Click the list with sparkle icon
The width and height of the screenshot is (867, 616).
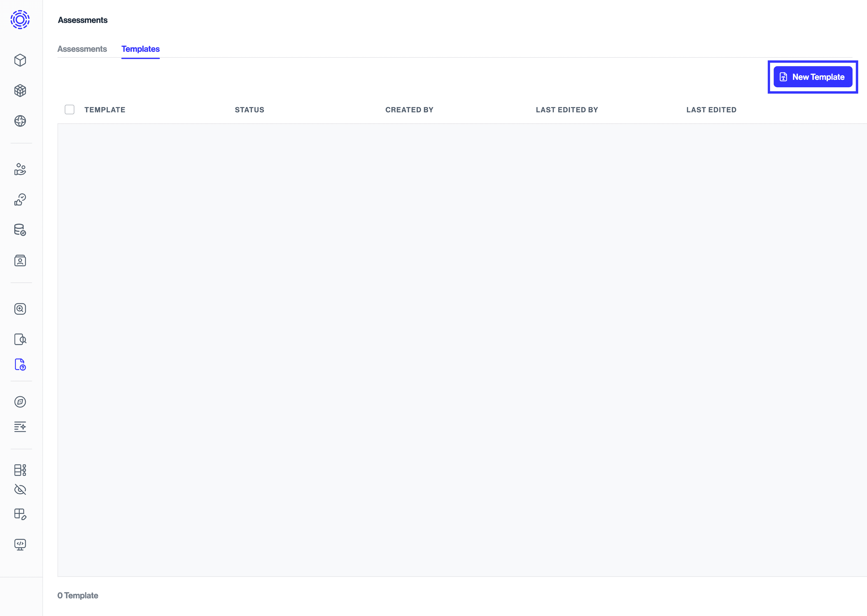coord(20,427)
